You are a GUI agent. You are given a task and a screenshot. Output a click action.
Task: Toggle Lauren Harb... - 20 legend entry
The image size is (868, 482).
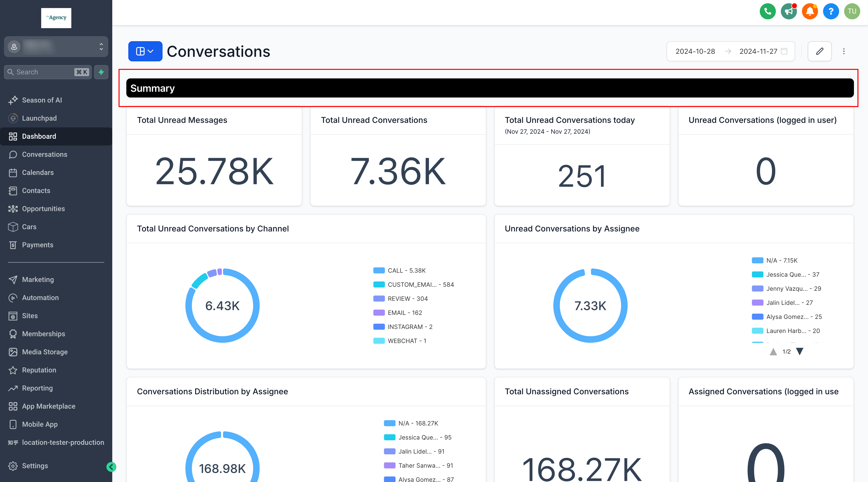(786, 331)
